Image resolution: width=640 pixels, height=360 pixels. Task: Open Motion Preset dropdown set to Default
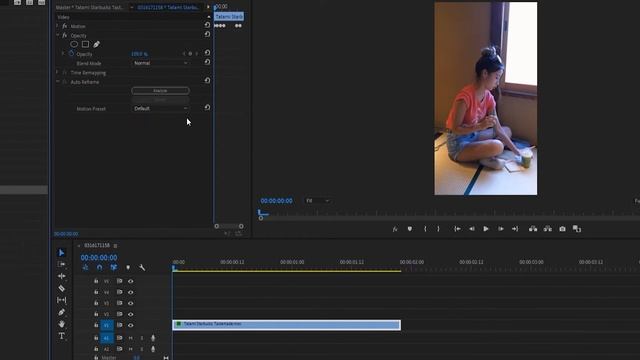click(161, 109)
